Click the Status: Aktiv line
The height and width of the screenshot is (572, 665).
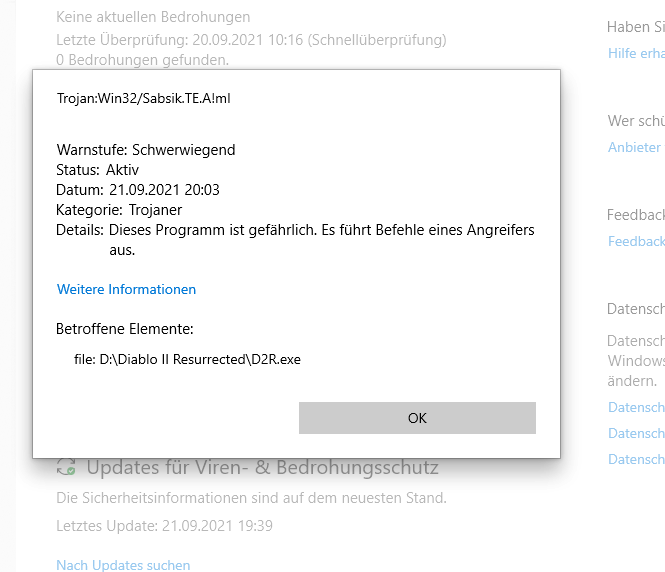coord(98,170)
